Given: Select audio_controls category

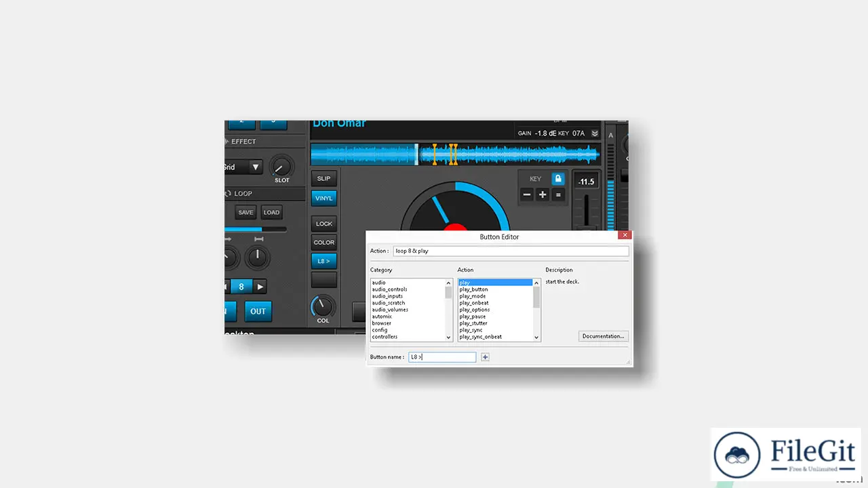Looking at the screenshot, I should tap(408, 289).
